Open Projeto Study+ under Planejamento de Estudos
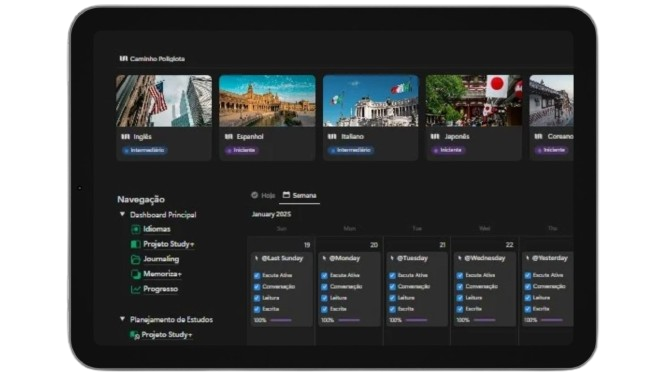Screen dimensions: 666x375 (x=167, y=335)
